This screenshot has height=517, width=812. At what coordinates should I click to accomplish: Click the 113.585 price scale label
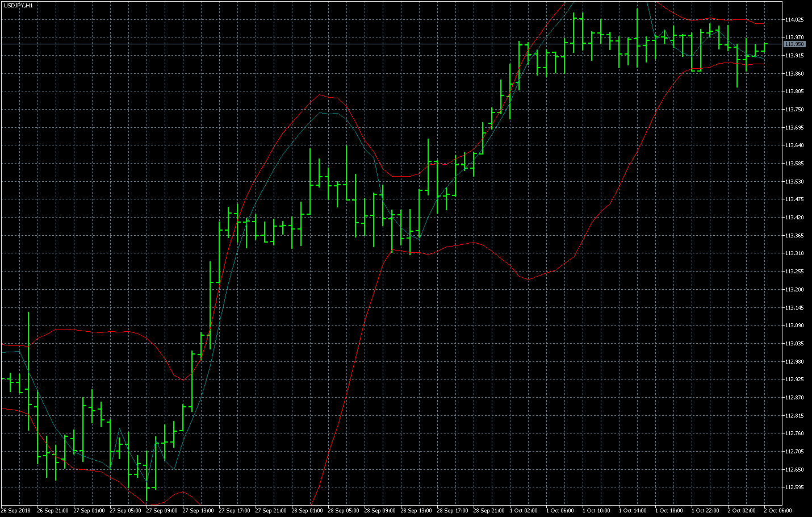[794, 164]
